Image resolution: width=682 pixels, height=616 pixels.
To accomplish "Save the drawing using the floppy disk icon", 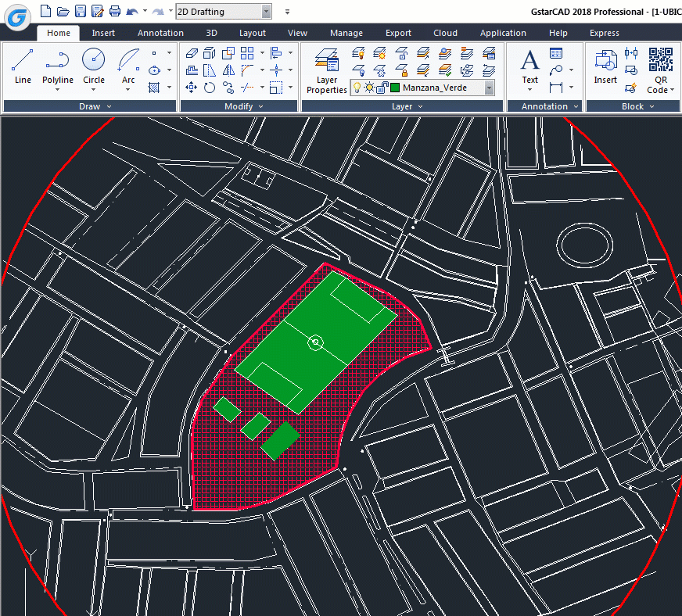I will 81,11.
